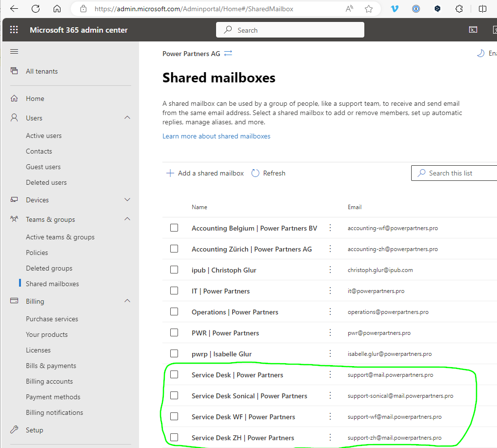Check the Service Desk | Power Partners row
The height and width of the screenshot is (448, 497).
(x=174, y=374)
